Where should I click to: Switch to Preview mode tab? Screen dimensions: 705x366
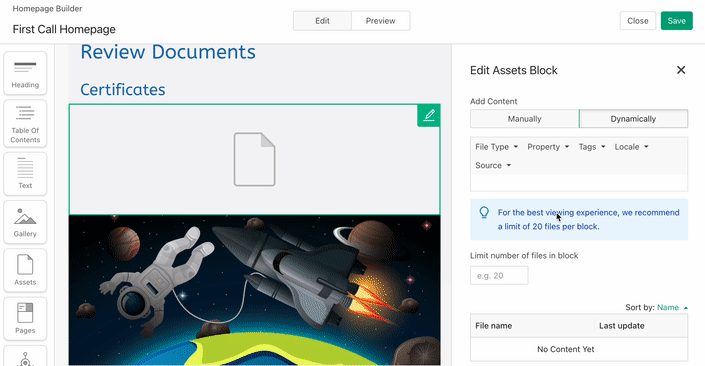tap(380, 21)
